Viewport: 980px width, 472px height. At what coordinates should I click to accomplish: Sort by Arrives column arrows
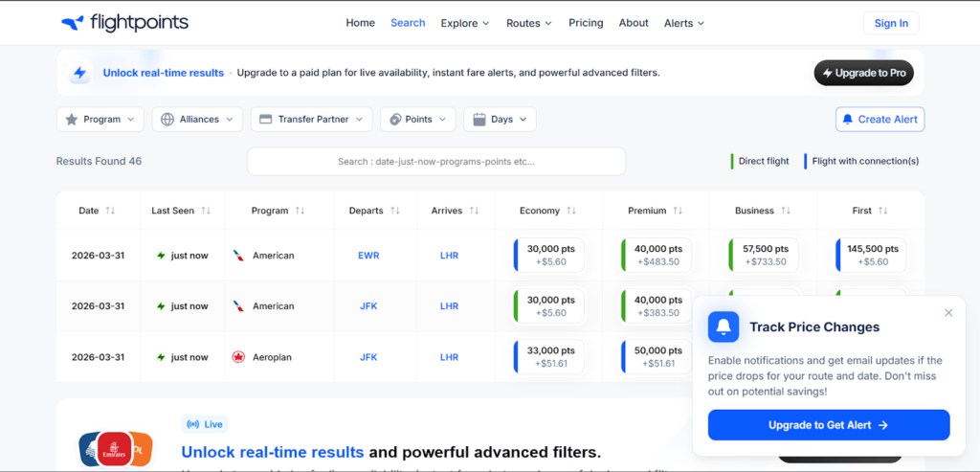pyautogui.click(x=474, y=211)
